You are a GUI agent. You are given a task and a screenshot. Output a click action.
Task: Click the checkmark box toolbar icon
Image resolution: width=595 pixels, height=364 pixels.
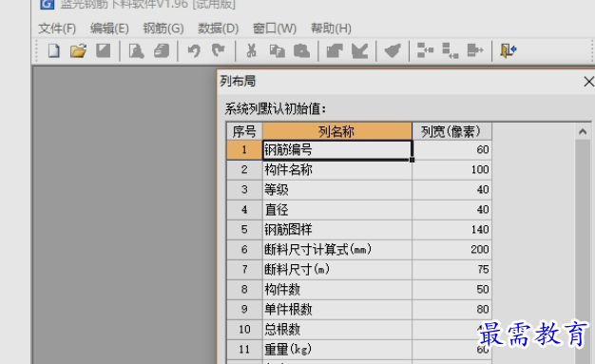pyautogui.click(x=359, y=50)
